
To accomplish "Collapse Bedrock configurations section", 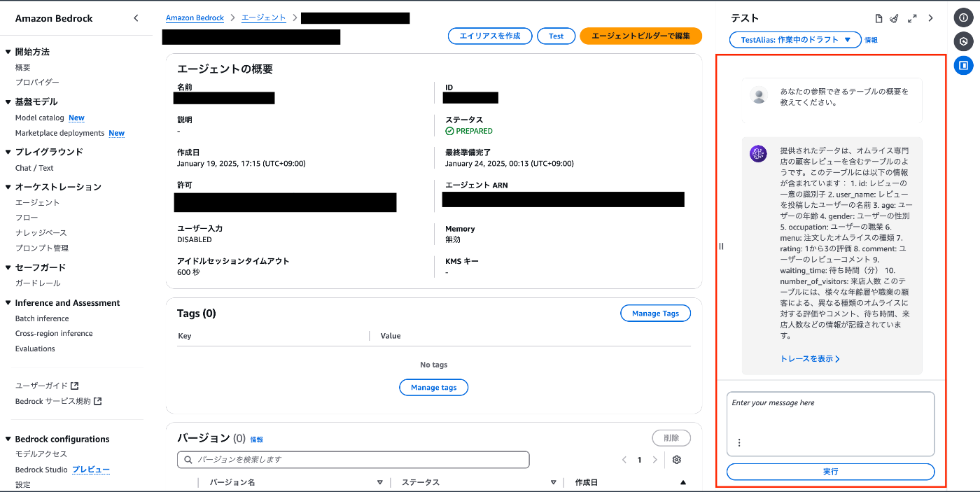I will tap(8, 439).
